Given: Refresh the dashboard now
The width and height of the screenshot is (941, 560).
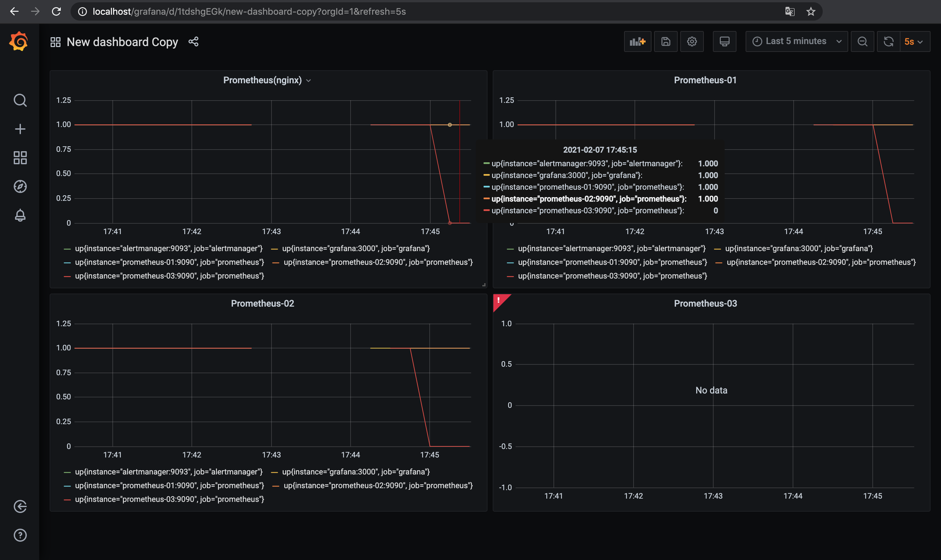Looking at the screenshot, I should pyautogui.click(x=888, y=41).
